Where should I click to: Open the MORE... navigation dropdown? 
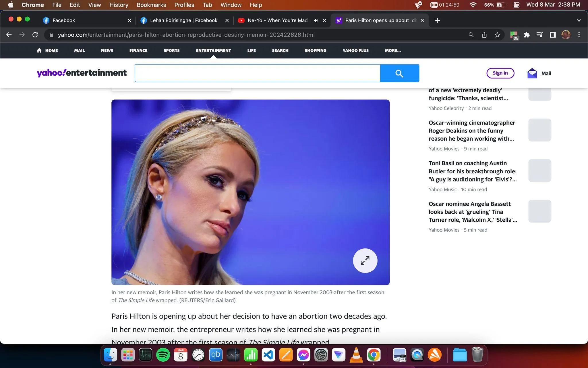click(392, 50)
